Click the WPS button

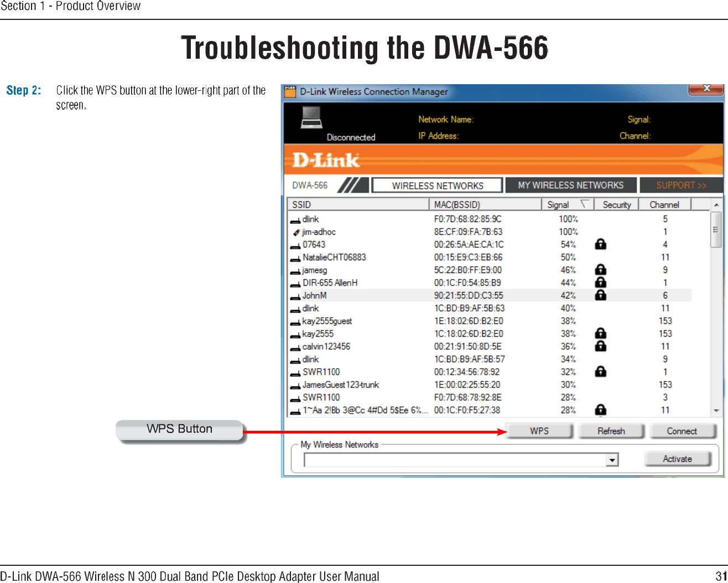[539, 431]
